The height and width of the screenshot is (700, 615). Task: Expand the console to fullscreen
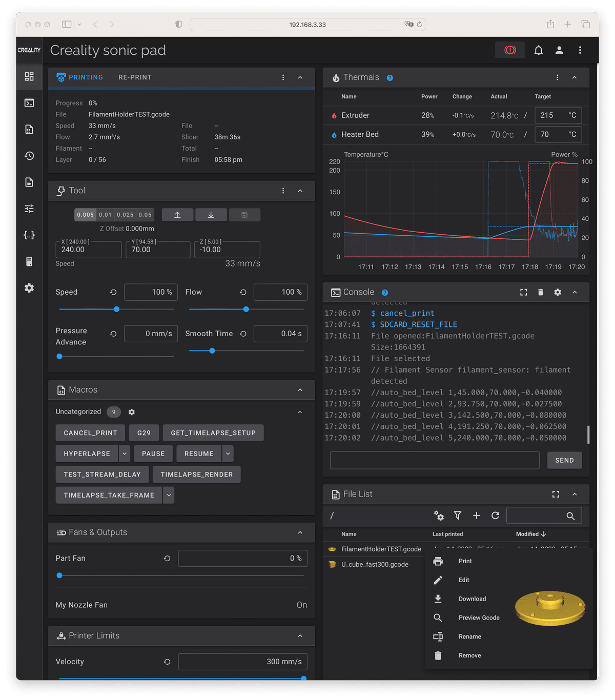[523, 292]
